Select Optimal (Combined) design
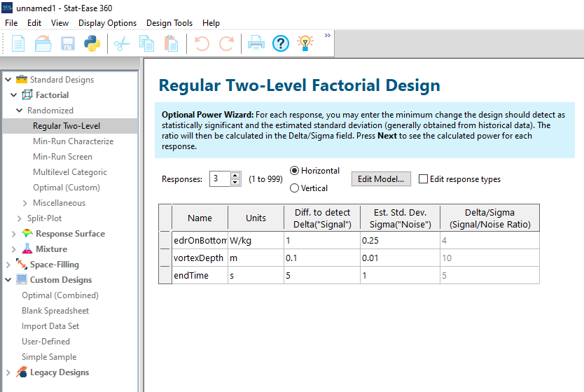Viewport: 584px width, 392px height. click(60, 295)
